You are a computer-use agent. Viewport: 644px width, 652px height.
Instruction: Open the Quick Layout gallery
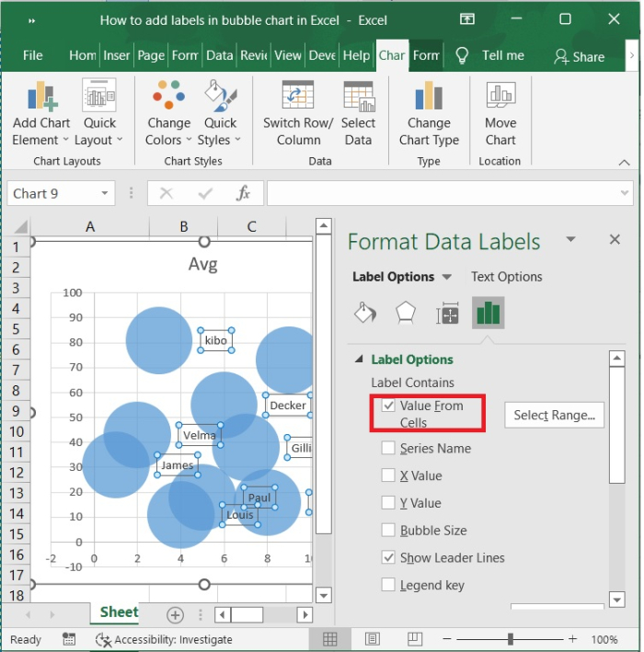click(99, 113)
